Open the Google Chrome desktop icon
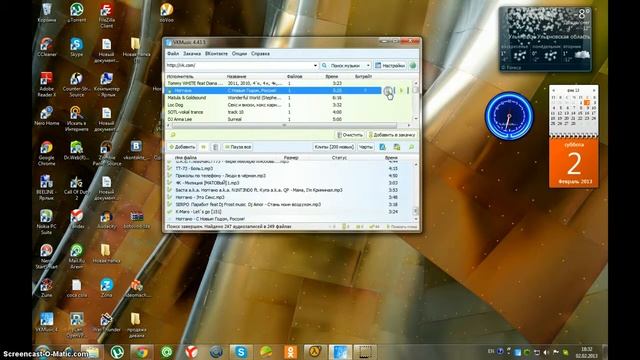Image resolution: width=640 pixels, height=360 pixels. [47, 153]
